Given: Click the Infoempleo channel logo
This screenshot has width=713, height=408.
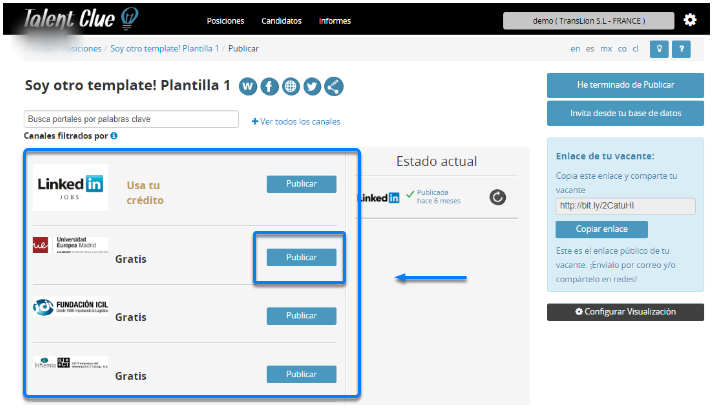Looking at the screenshot, I should coord(70,363).
